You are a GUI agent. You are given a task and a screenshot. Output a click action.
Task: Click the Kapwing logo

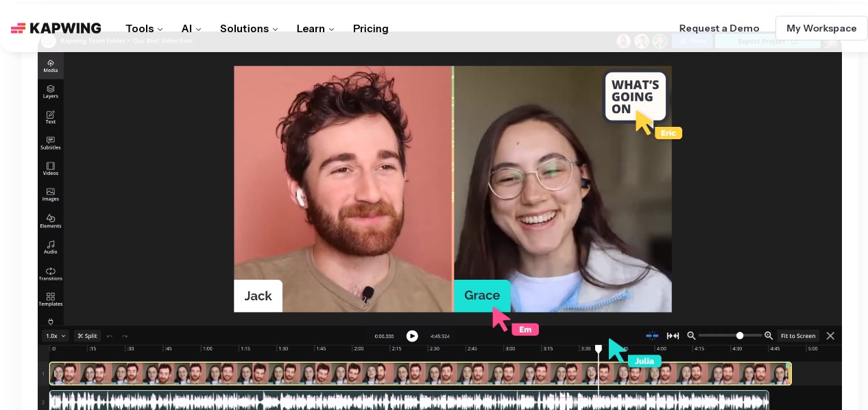click(56, 28)
